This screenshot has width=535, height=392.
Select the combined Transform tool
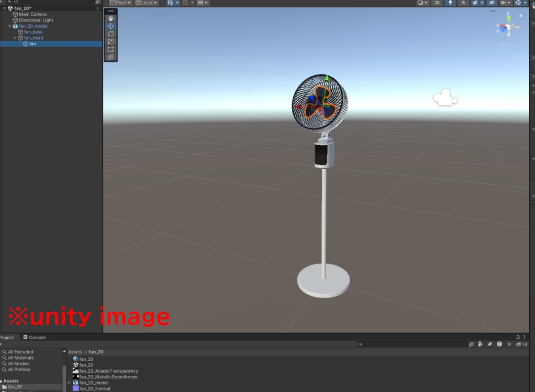tap(111, 57)
